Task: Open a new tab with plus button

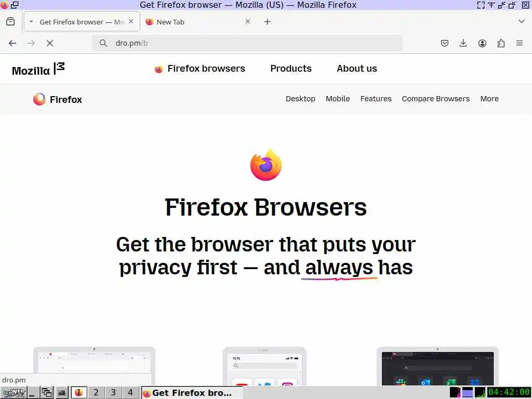Action: pos(268,22)
